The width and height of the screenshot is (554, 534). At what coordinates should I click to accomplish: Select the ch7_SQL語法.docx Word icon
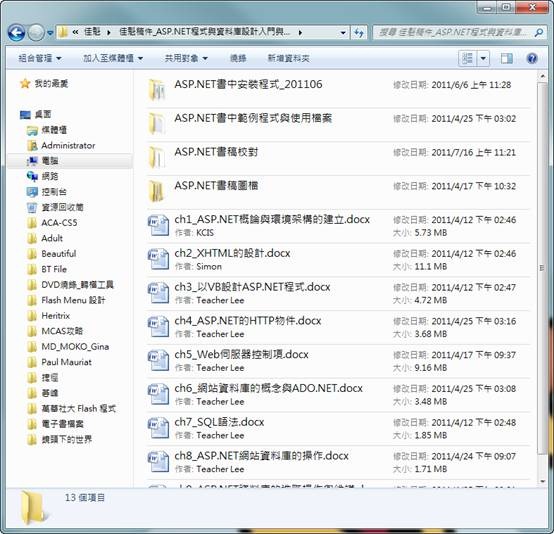(x=158, y=428)
